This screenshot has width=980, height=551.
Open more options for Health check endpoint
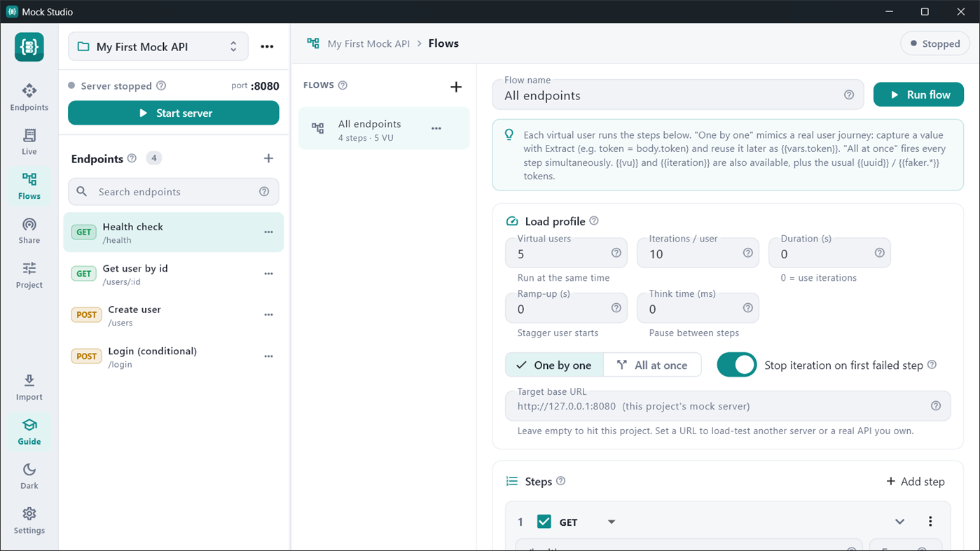(268, 232)
